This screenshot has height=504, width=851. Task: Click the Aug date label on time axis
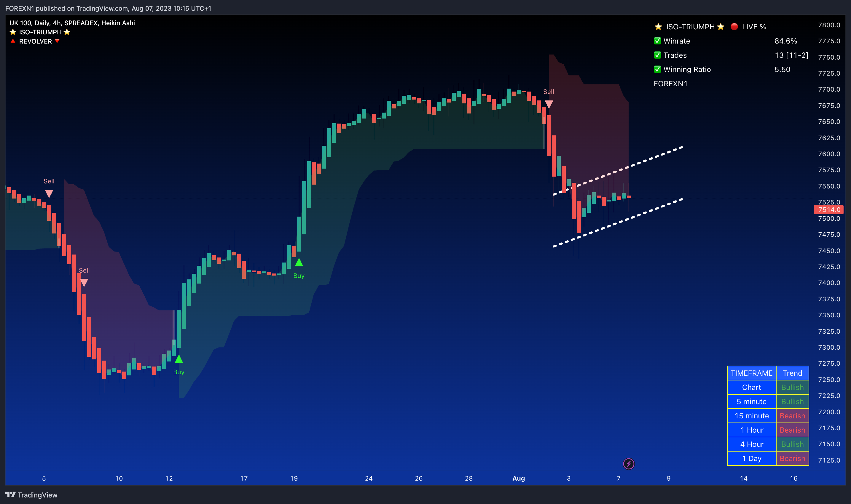519,478
